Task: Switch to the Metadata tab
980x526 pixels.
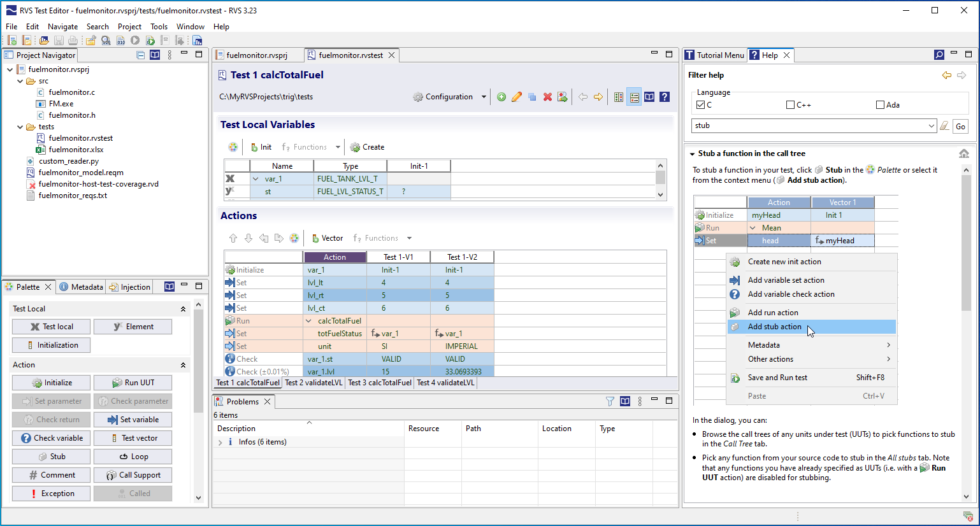Action: coord(81,287)
